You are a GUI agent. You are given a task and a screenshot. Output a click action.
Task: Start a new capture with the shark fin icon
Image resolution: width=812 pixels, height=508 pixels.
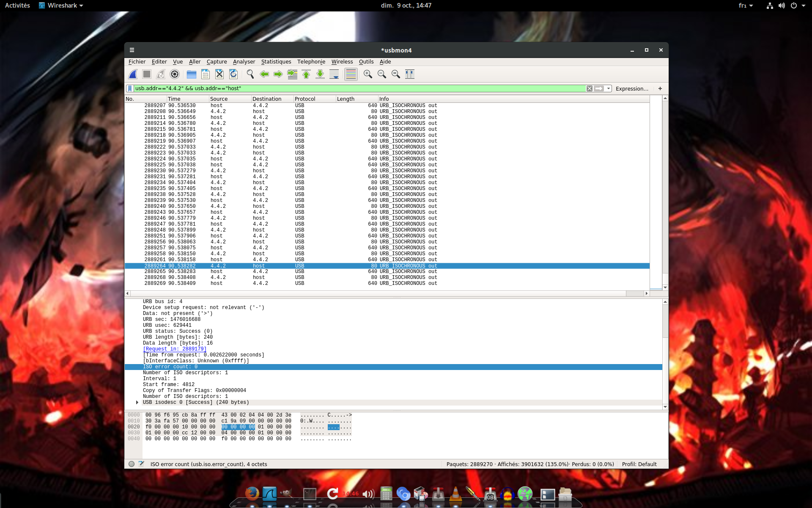(x=133, y=75)
